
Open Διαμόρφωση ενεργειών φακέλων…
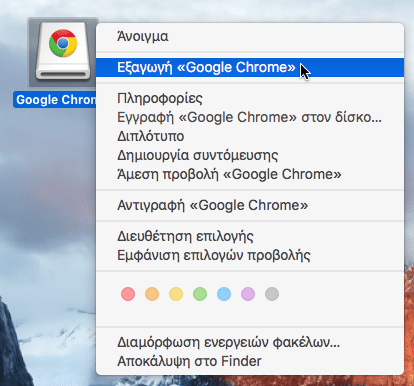[250, 342]
